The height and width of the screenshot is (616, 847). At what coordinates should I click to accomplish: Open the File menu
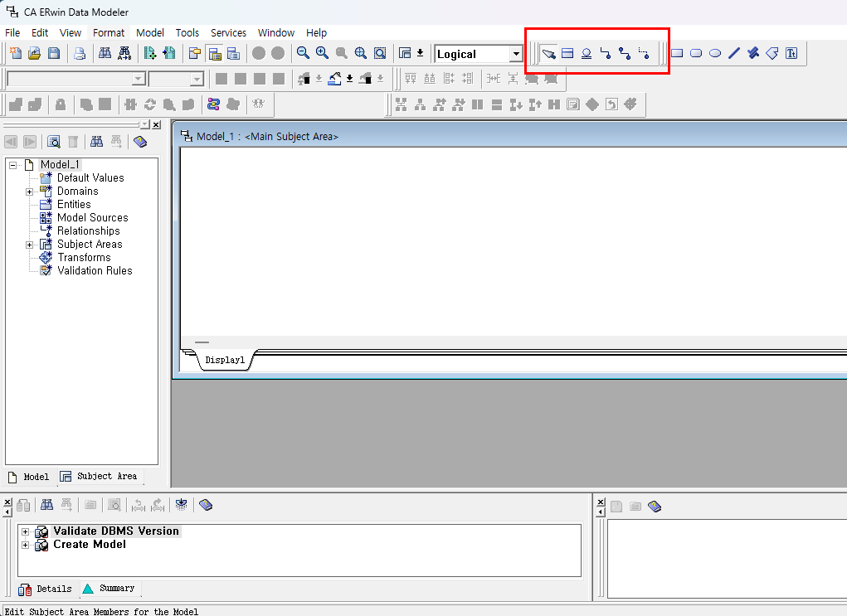(12, 33)
